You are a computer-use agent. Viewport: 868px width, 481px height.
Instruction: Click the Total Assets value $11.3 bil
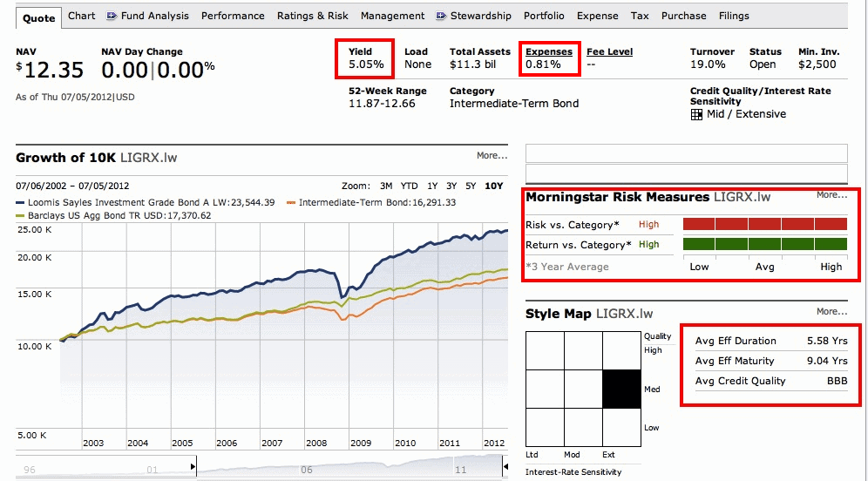click(x=472, y=64)
